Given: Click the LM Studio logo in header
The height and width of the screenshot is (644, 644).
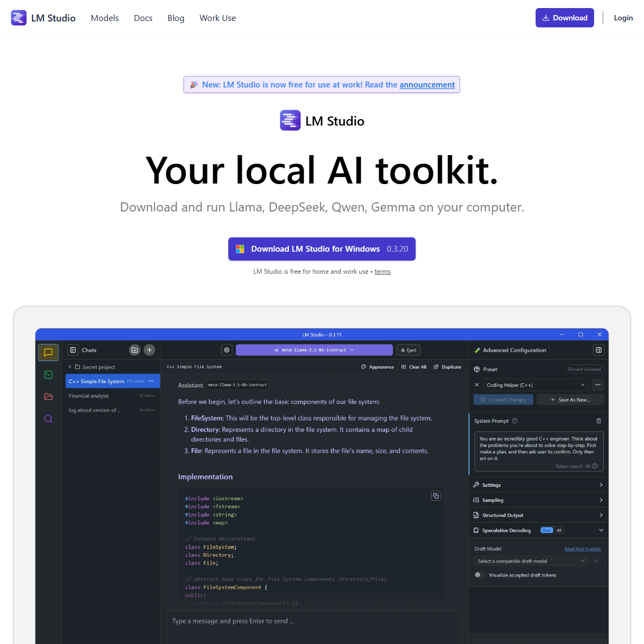Looking at the screenshot, I should (x=43, y=18).
